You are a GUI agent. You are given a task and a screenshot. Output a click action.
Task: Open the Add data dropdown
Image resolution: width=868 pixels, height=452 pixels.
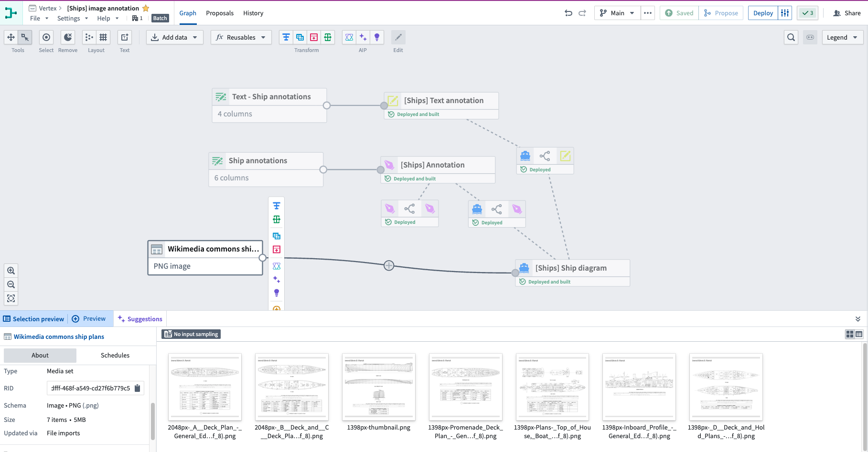coord(174,37)
